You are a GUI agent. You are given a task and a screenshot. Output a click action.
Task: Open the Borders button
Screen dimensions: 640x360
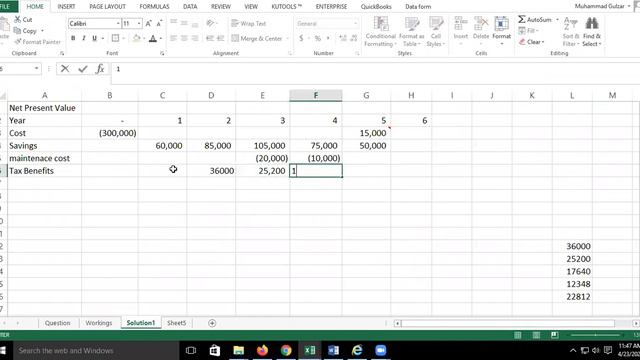116,38
